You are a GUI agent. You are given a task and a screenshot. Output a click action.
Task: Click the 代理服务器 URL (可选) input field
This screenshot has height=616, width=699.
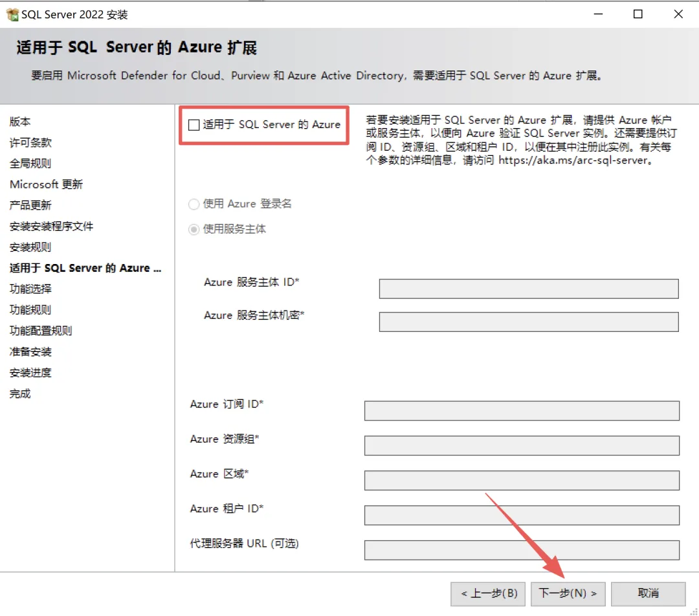point(522,550)
